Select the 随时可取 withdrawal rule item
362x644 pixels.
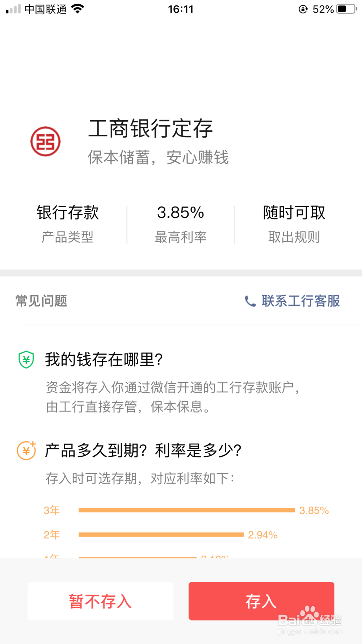pyautogui.click(x=294, y=224)
